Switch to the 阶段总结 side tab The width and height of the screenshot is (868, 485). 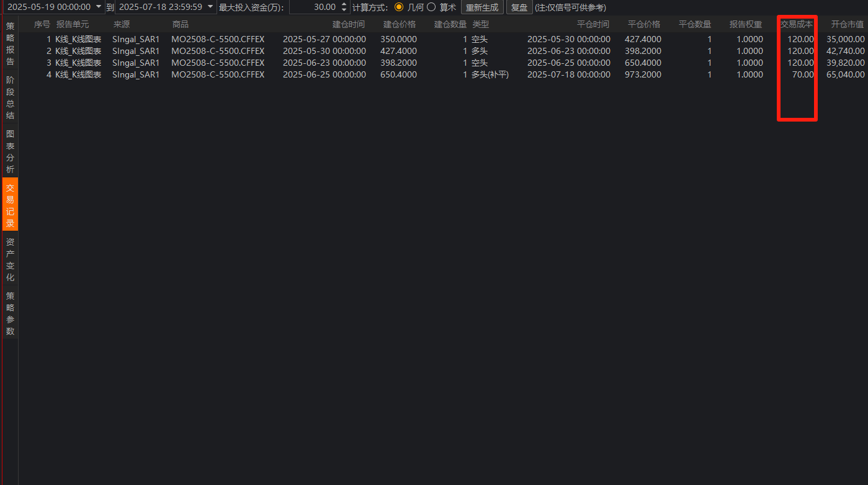11,98
